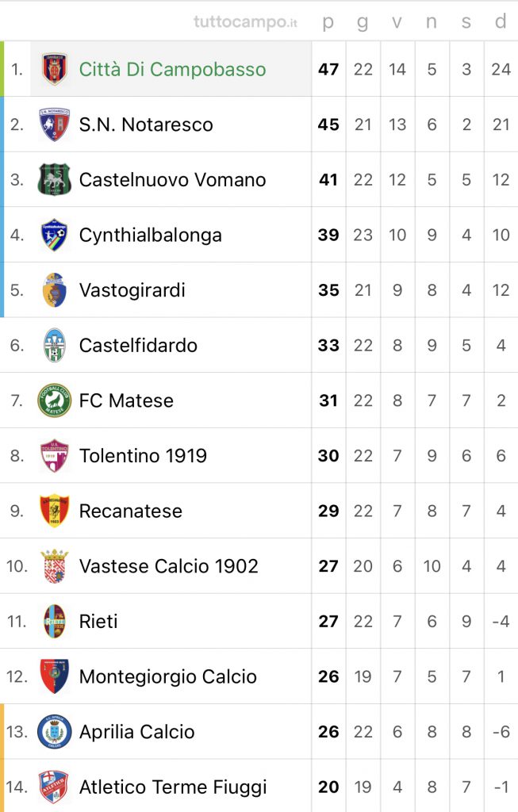Click the "p" points column header

click(328, 22)
